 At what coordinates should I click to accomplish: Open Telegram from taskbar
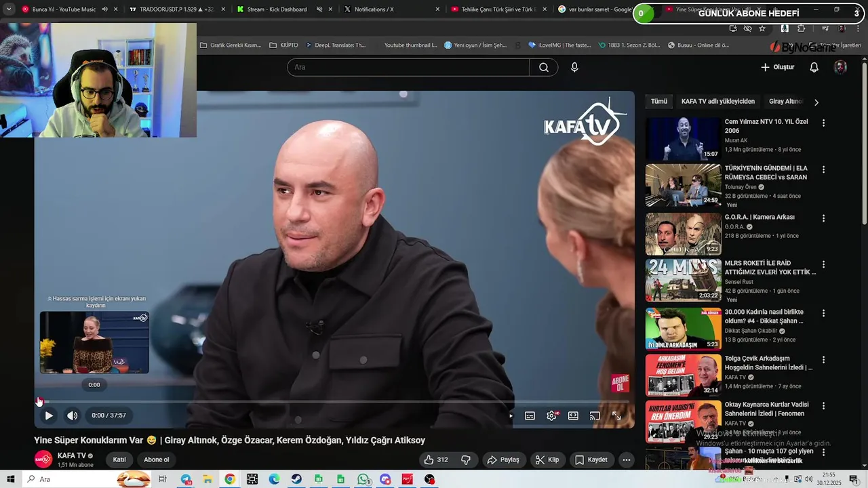click(x=186, y=479)
